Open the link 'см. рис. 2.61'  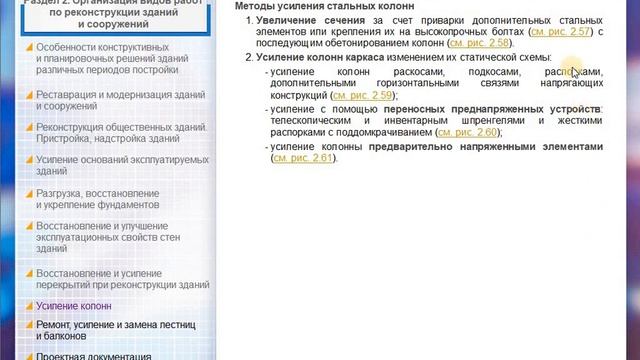pos(303,158)
